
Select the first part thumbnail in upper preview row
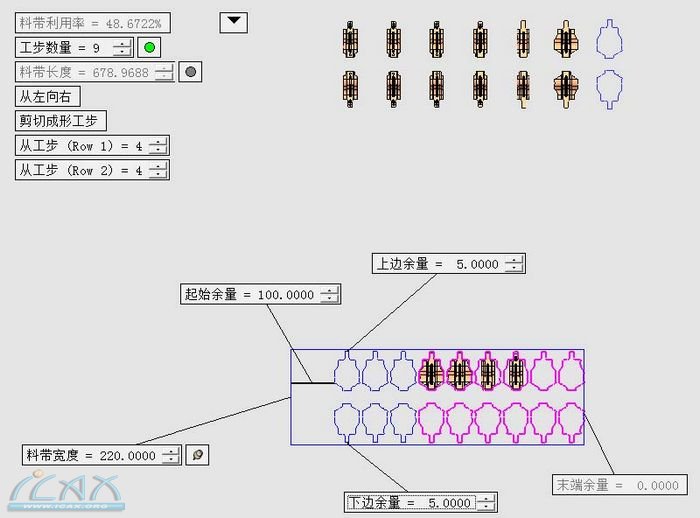click(350, 39)
